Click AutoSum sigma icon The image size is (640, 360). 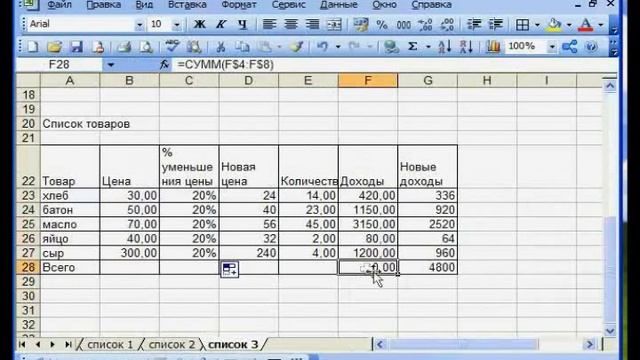point(413,47)
